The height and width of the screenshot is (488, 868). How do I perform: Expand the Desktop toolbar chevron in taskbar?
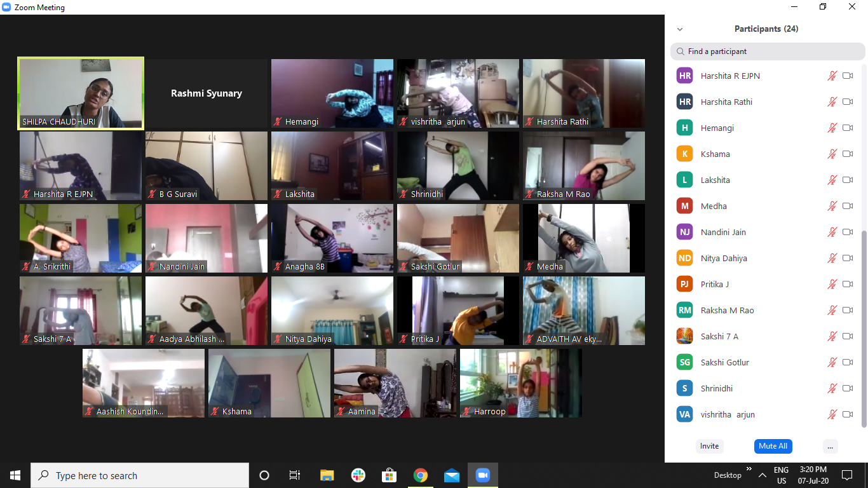[749, 470]
